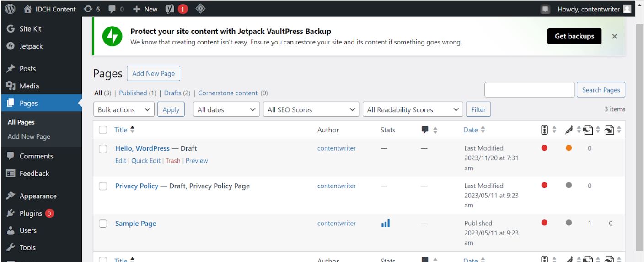Open the Pages sidebar menu
The width and height of the screenshot is (644, 262).
click(x=41, y=104)
